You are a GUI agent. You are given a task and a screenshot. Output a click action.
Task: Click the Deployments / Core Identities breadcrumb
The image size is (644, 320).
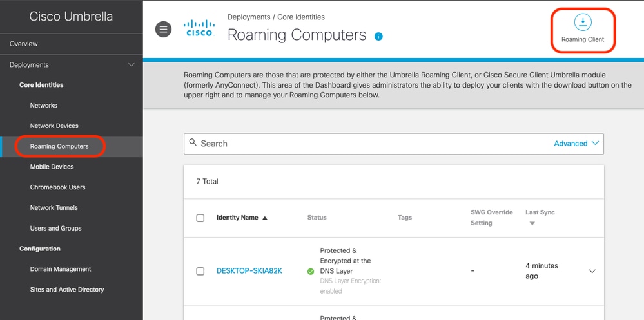pos(276,17)
